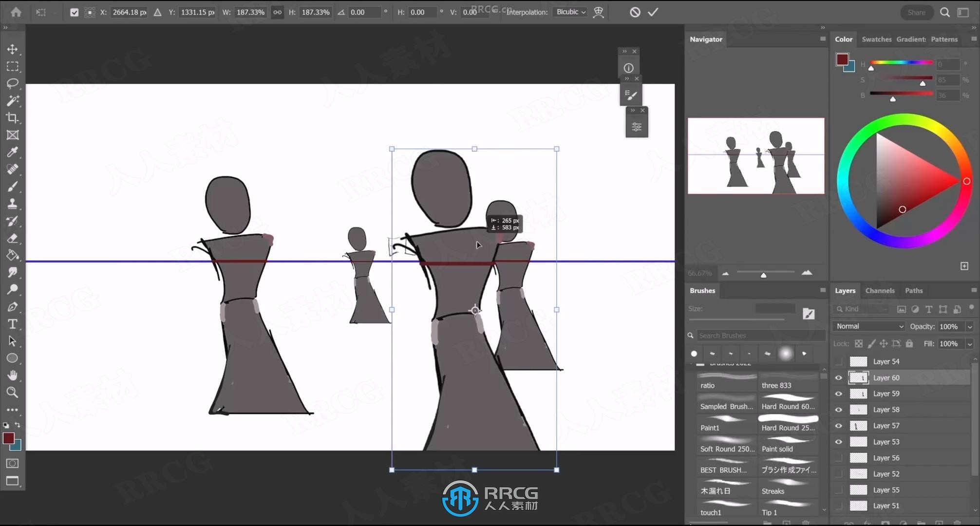The height and width of the screenshot is (526, 980).
Task: Open the blend mode Normal dropdown
Action: [x=869, y=326]
